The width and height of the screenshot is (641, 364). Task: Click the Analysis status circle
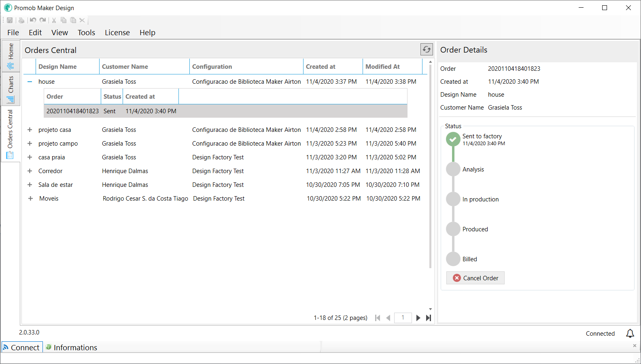point(453,169)
